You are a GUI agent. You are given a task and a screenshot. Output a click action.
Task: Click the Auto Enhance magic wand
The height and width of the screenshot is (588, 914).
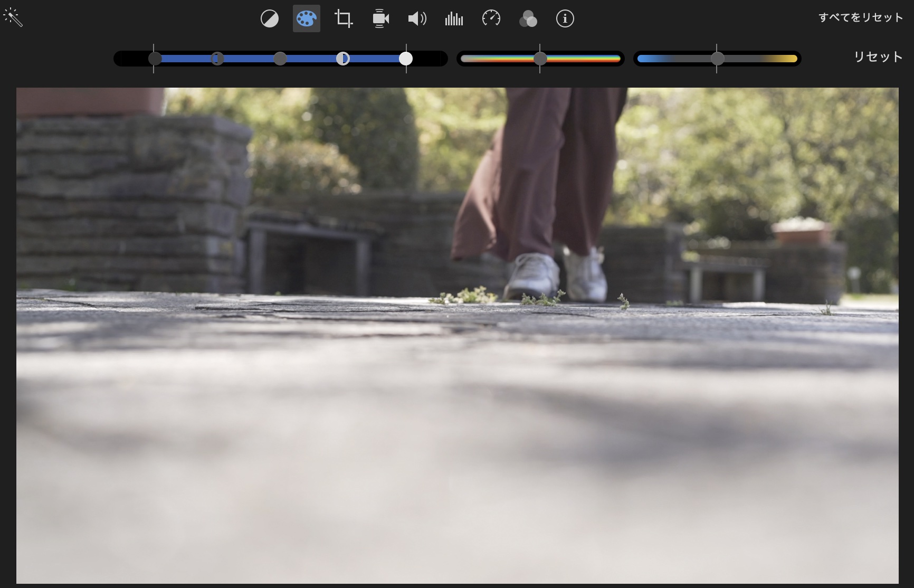(13, 18)
